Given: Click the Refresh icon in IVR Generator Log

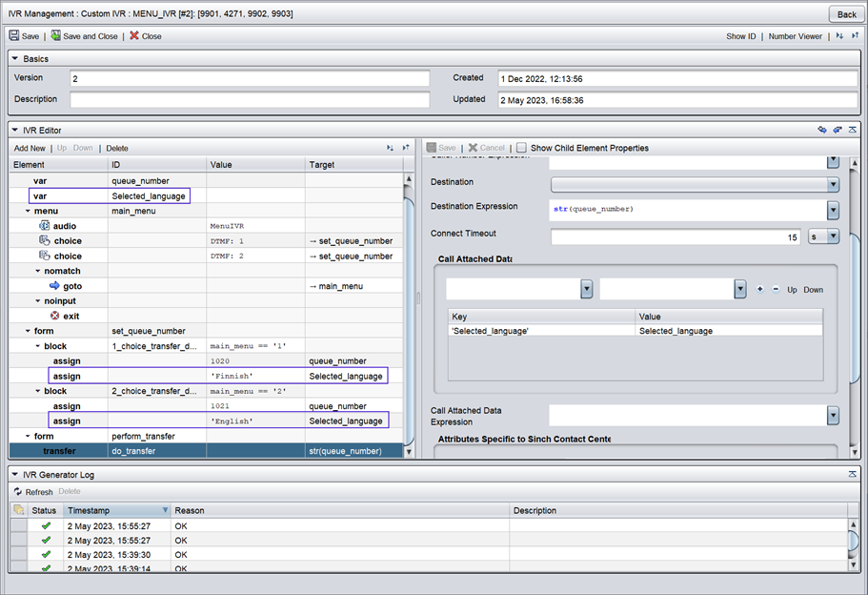Looking at the screenshot, I should [17, 492].
